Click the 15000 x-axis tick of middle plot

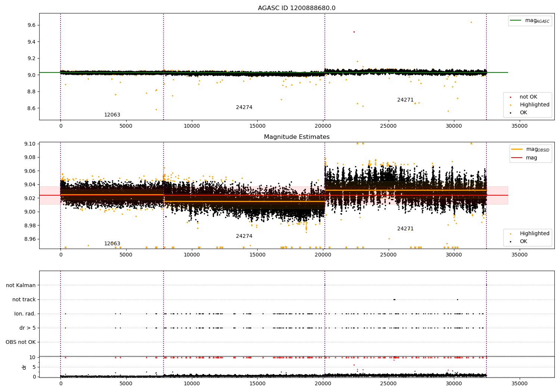[x=257, y=255]
